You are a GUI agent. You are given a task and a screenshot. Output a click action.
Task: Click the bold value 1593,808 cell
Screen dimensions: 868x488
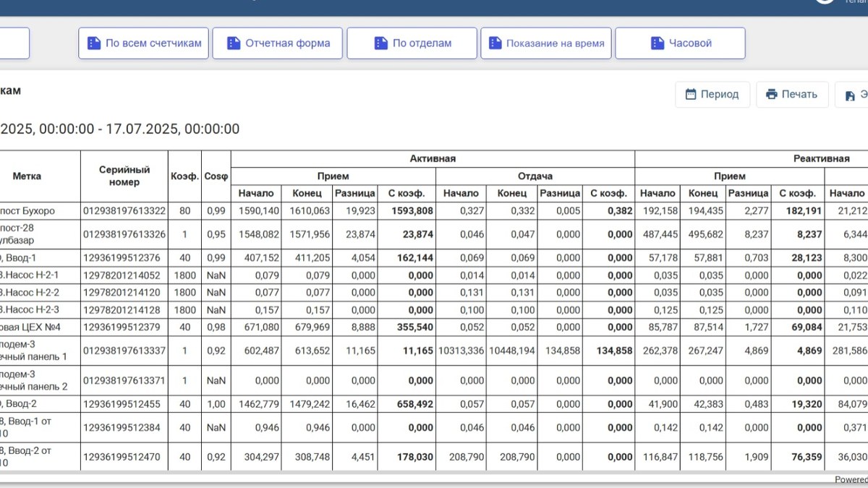click(x=407, y=211)
